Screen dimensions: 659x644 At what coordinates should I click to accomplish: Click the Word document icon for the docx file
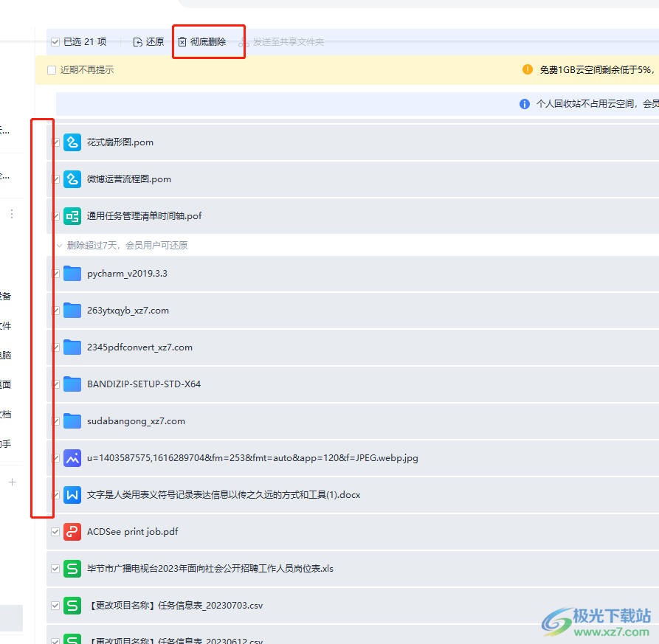click(72, 495)
